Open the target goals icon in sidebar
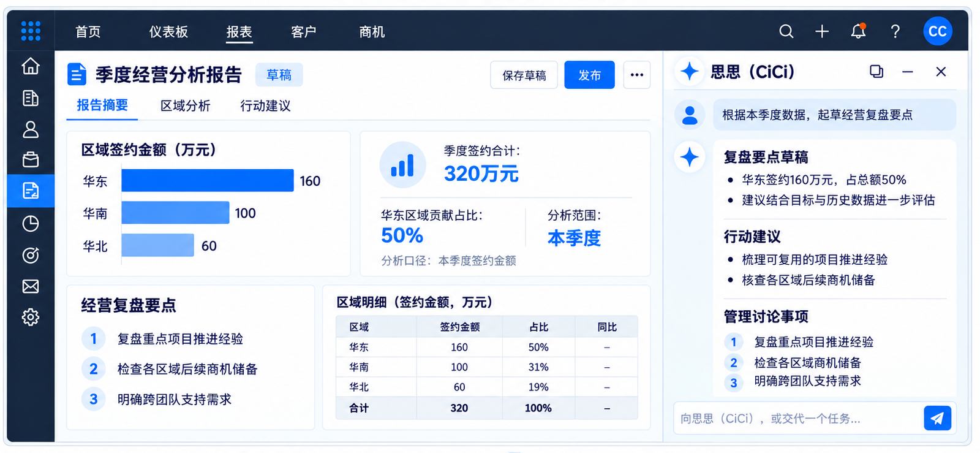The width and height of the screenshot is (980, 453). click(31, 255)
